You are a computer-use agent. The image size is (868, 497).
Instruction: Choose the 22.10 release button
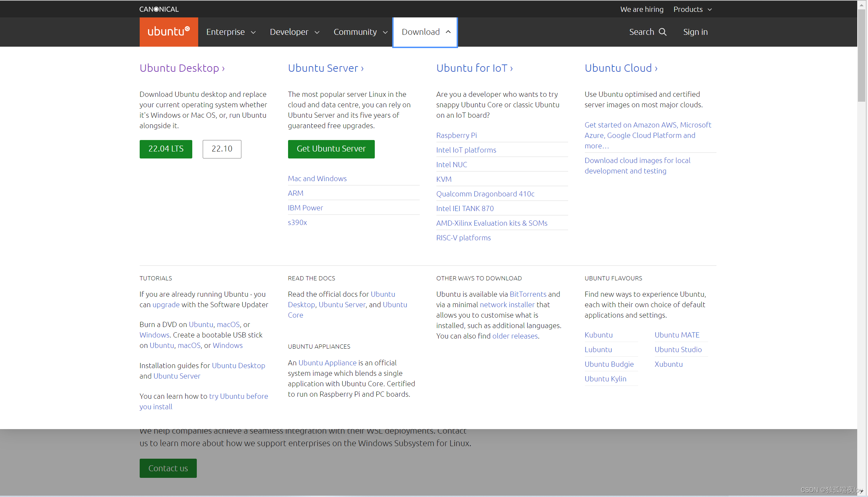(222, 149)
